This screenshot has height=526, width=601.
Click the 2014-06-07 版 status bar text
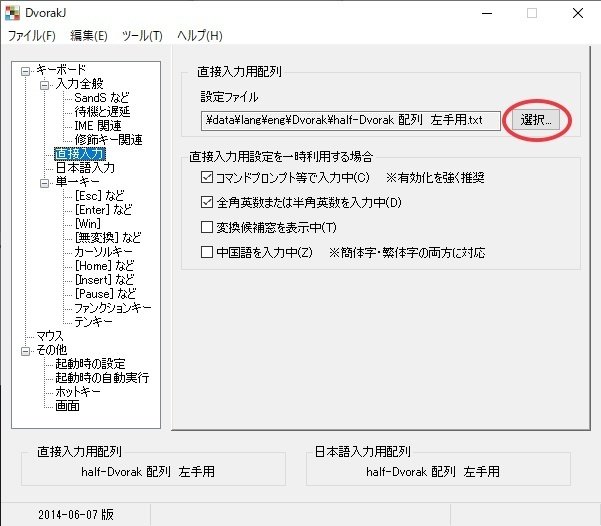pos(76,514)
